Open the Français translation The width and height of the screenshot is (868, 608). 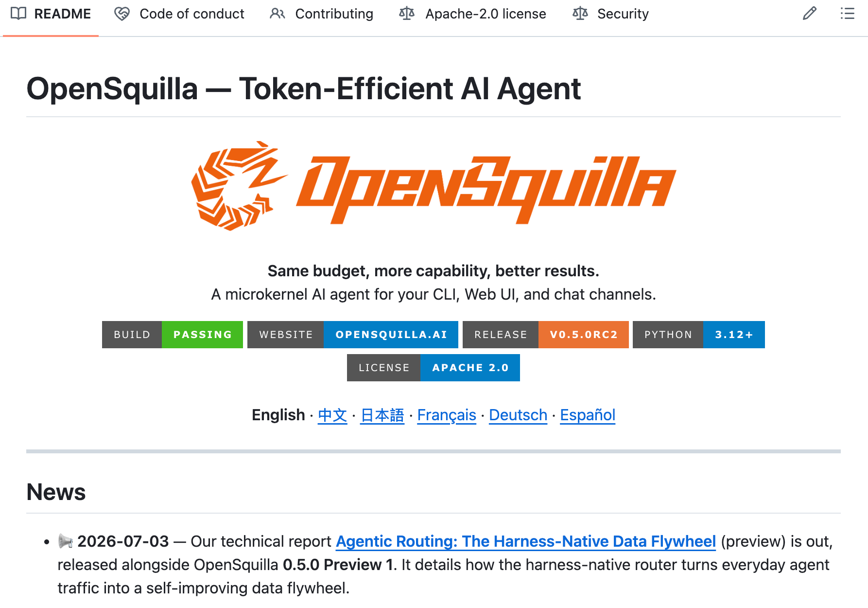click(x=447, y=415)
